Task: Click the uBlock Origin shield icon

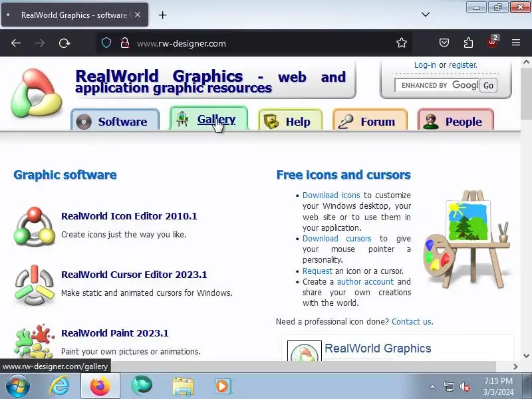Action: pos(492,42)
